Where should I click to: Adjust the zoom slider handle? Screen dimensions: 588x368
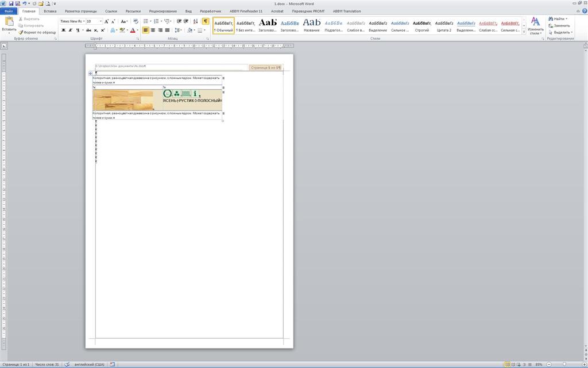point(564,365)
